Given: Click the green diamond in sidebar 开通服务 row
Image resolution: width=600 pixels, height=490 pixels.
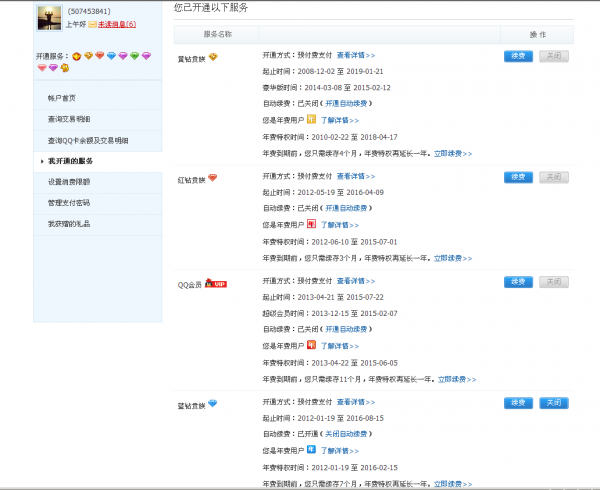Looking at the screenshot, I should [134, 56].
